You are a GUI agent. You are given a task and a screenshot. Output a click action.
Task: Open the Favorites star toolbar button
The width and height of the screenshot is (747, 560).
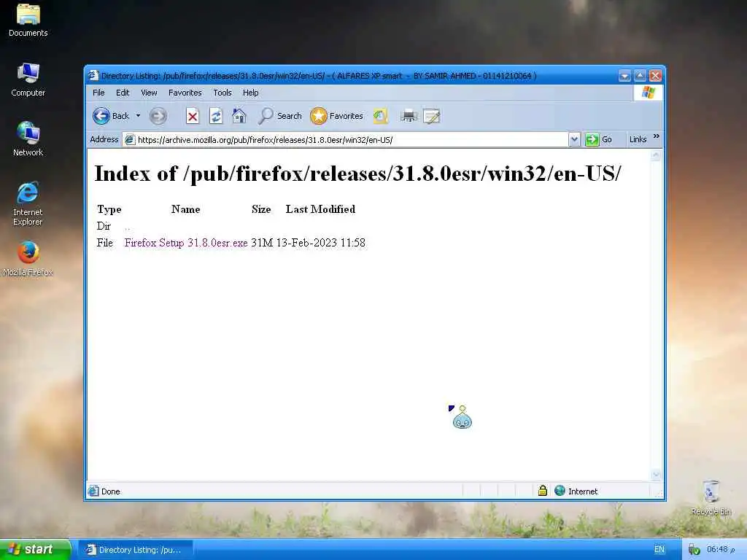tap(337, 116)
